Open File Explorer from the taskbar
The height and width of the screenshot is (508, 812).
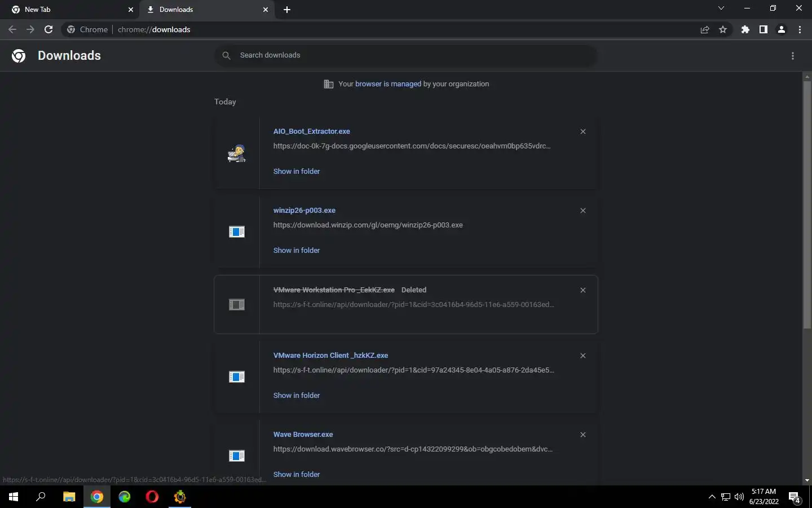pos(69,497)
